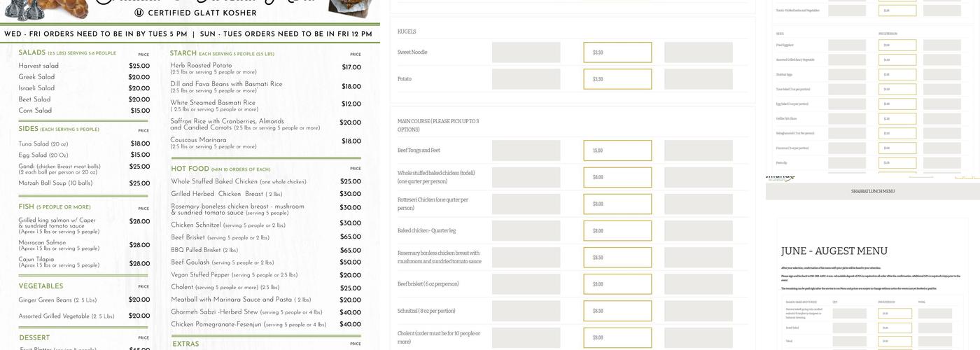
Task: Click the braided challah bread photo
Action: coord(66,8)
